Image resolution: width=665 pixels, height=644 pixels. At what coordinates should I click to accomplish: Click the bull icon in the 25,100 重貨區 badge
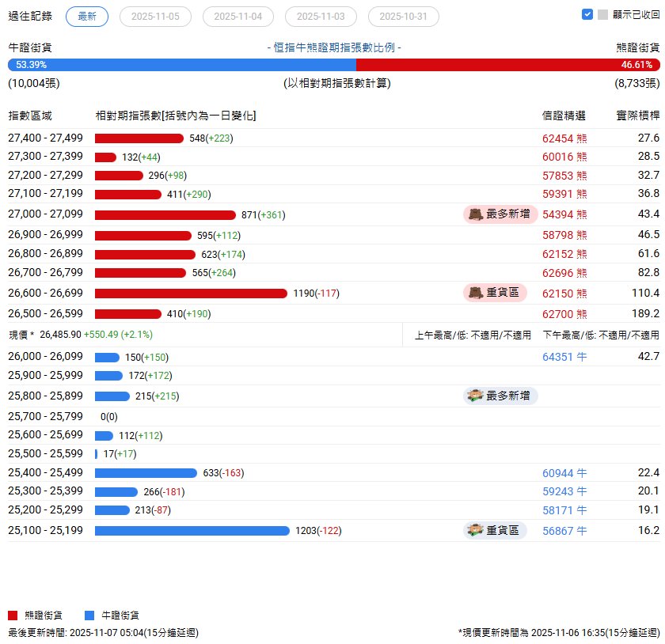click(x=475, y=530)
